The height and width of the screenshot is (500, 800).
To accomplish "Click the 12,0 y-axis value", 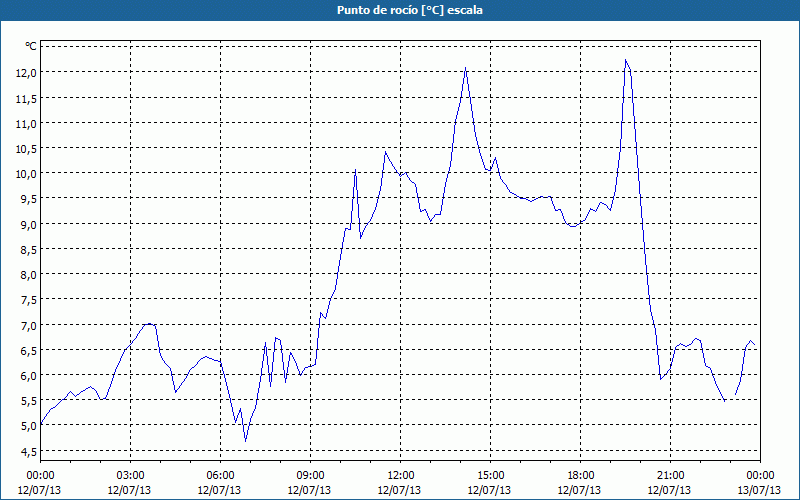I will point(27,73).
